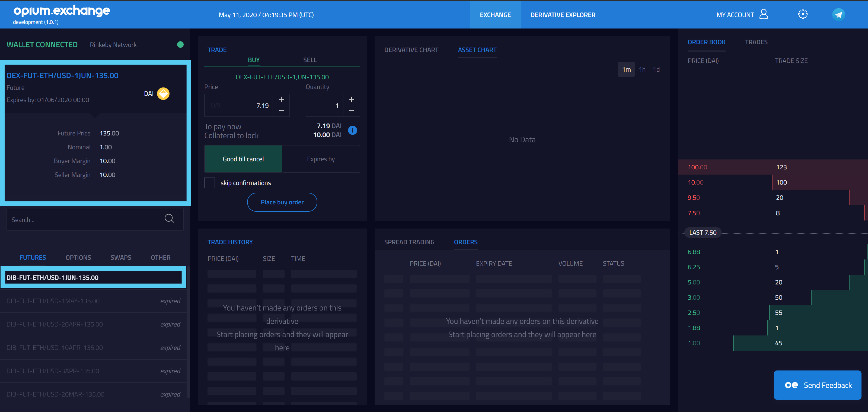The height and width of the screenshot is (412, 868).
Task: Show the OPTIONS derivatives list
Action: pos(78,258)
